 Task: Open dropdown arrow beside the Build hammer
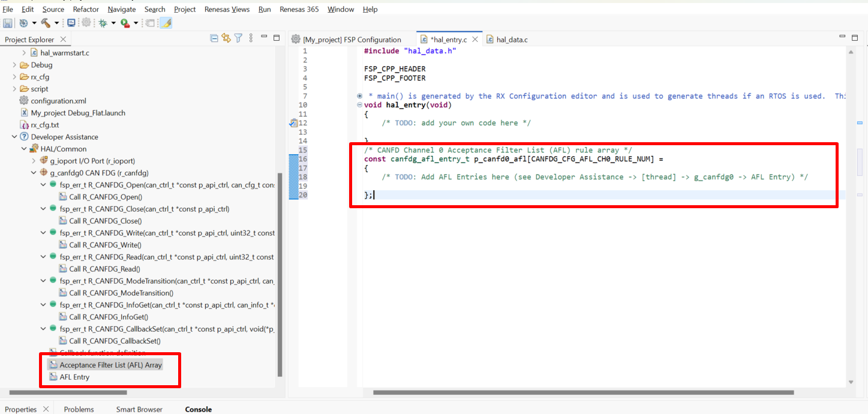pos(56,23)
